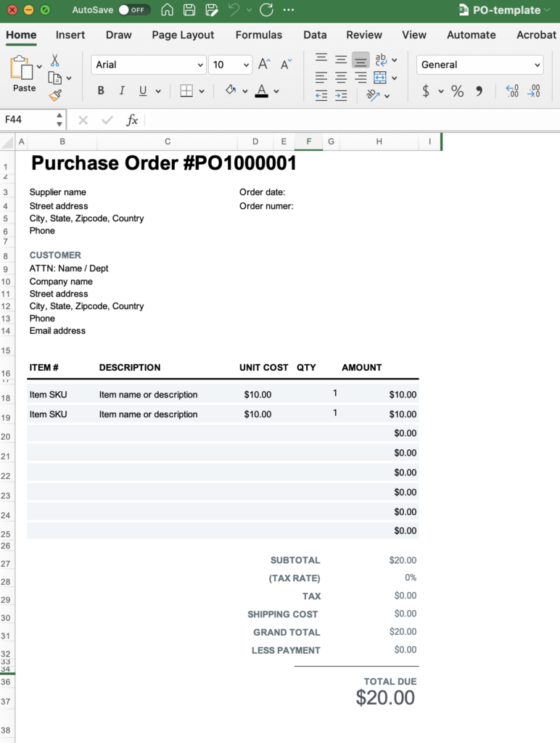Toggle Italic formatting

point(122,91)
